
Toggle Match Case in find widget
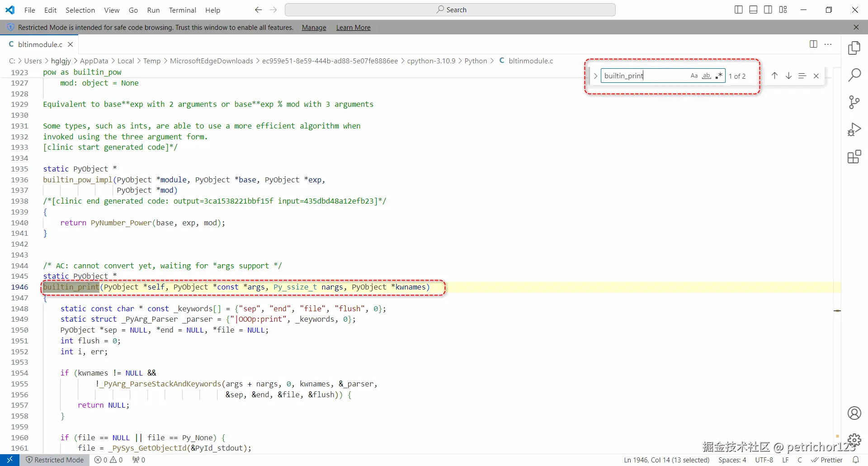click(694, 76)
